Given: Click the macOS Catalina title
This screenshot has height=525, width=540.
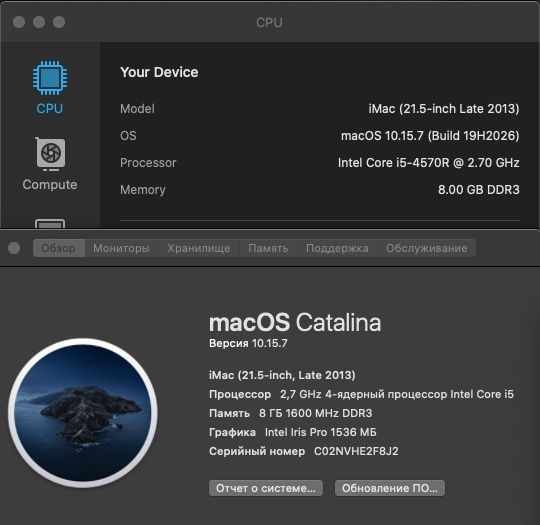Looking at the screenshot, I should point(295,323).
